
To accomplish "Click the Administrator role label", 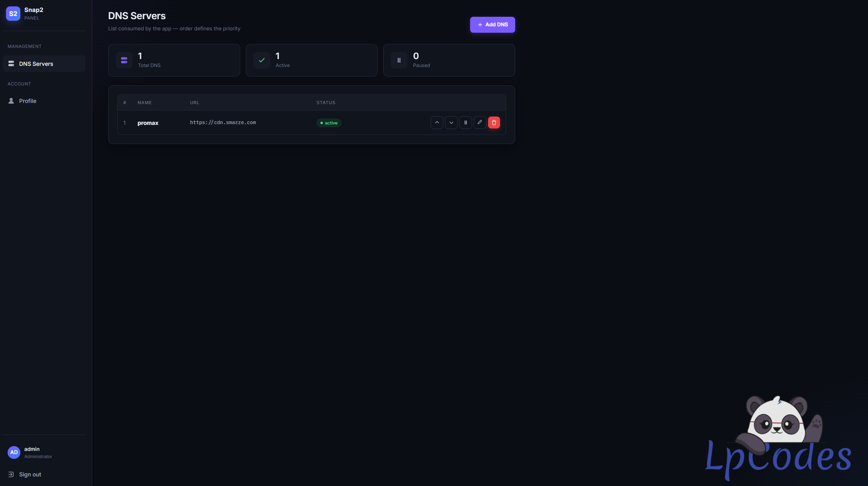I will [38, 456].
